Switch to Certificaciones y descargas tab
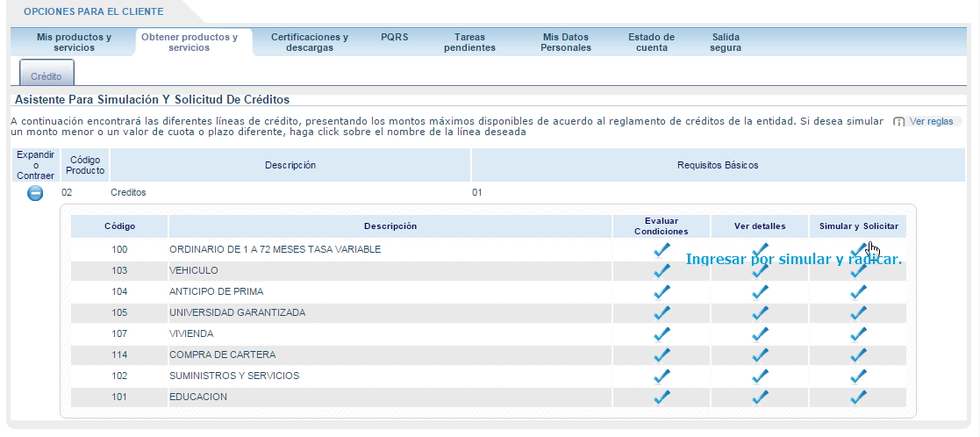 [309, 42]
